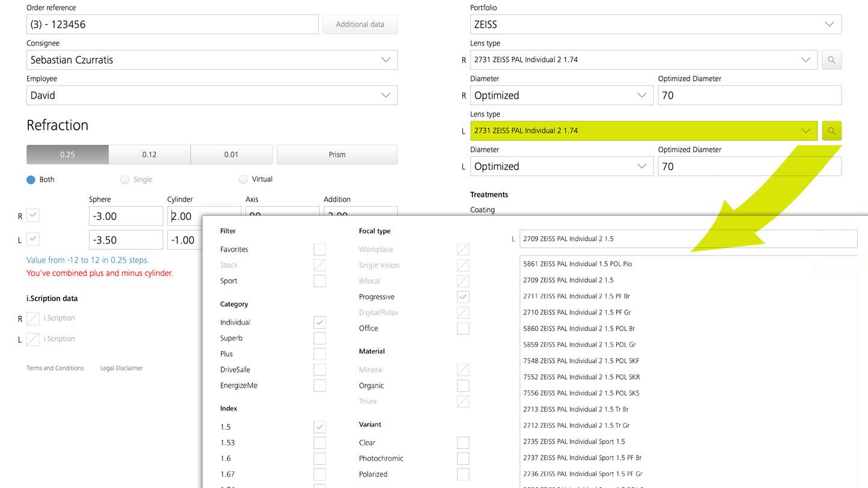This screenshot has width=868, height=488.
Task: Check the Organic material checkbox
Action: click(463, 386)
